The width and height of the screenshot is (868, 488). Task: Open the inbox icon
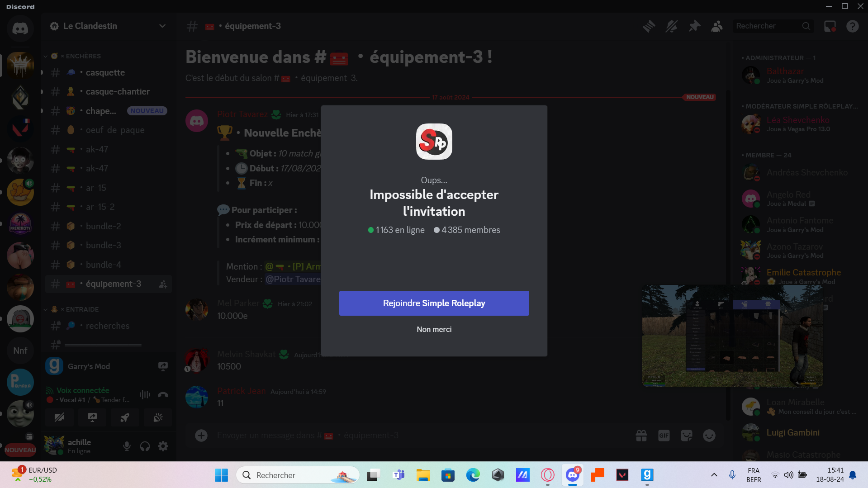coord(830,26)
